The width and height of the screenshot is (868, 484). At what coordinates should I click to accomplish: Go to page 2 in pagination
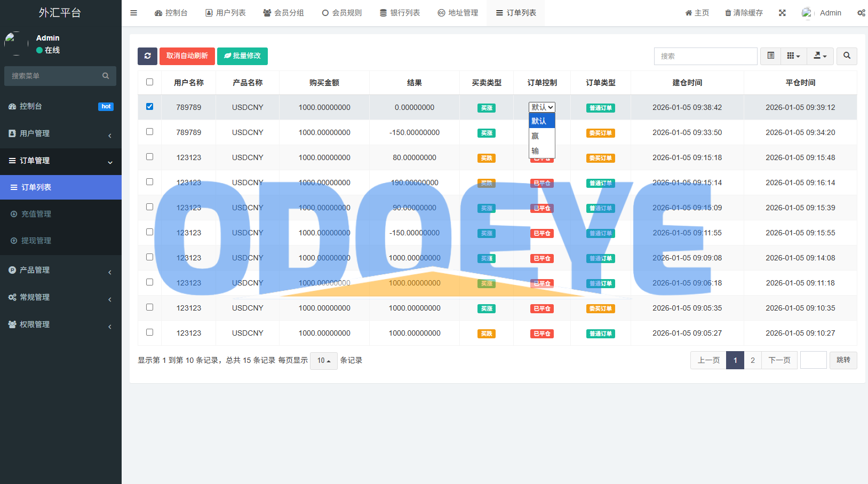(752, 360)
